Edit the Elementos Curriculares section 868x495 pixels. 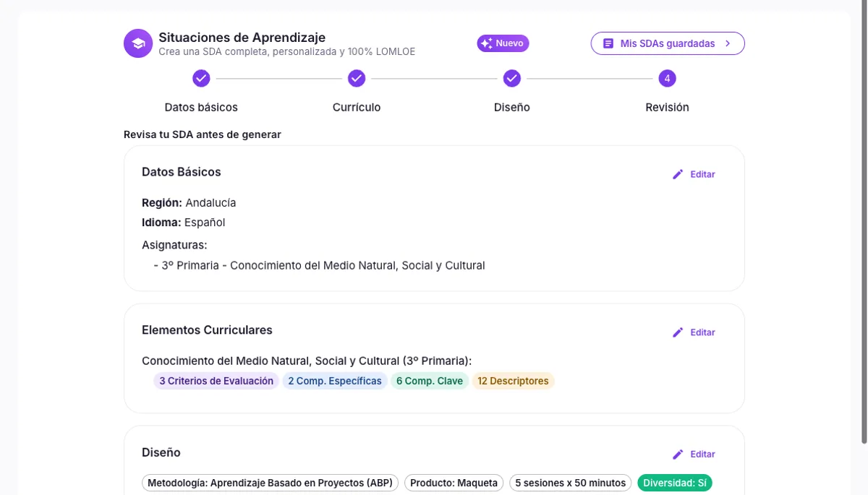[694, 332]
